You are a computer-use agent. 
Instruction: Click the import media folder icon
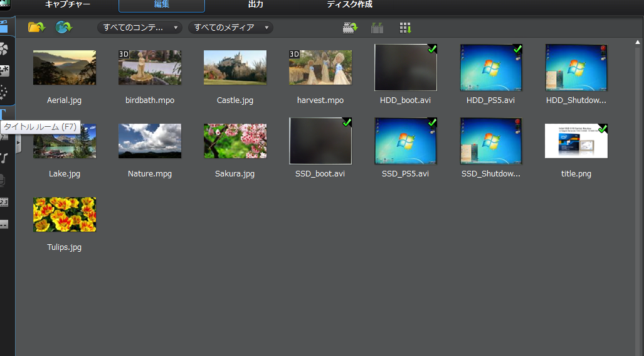[36, 28]
